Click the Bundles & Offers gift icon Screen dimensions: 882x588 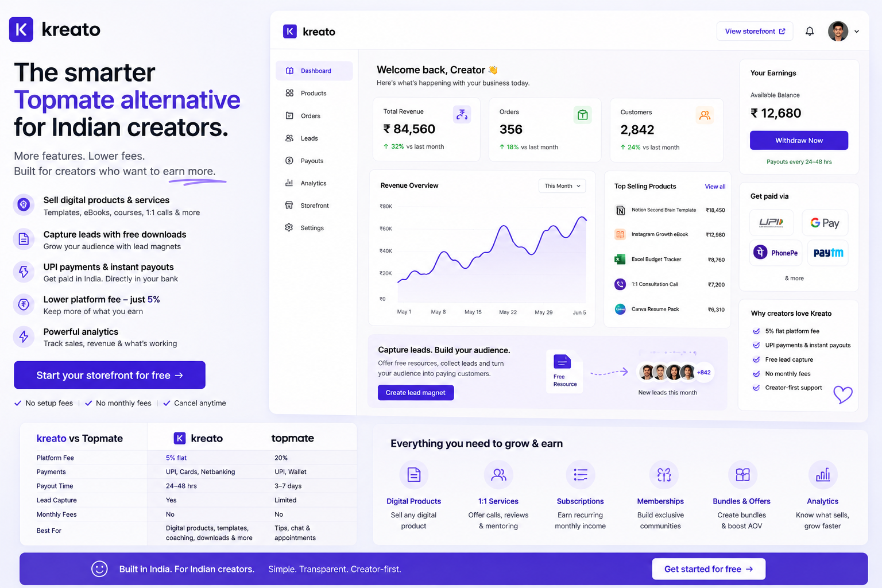[742, 475]
